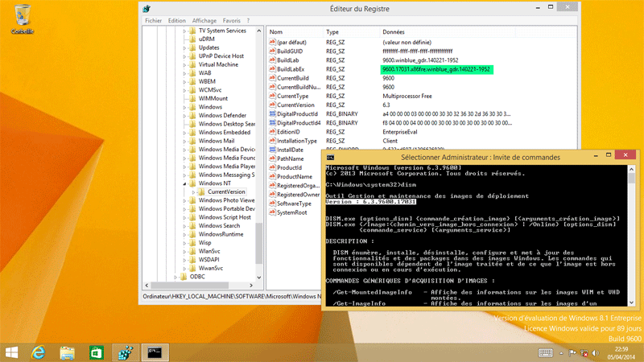
Task: Click the touch keyboard icon in the tray
Action: coord(545,352)
